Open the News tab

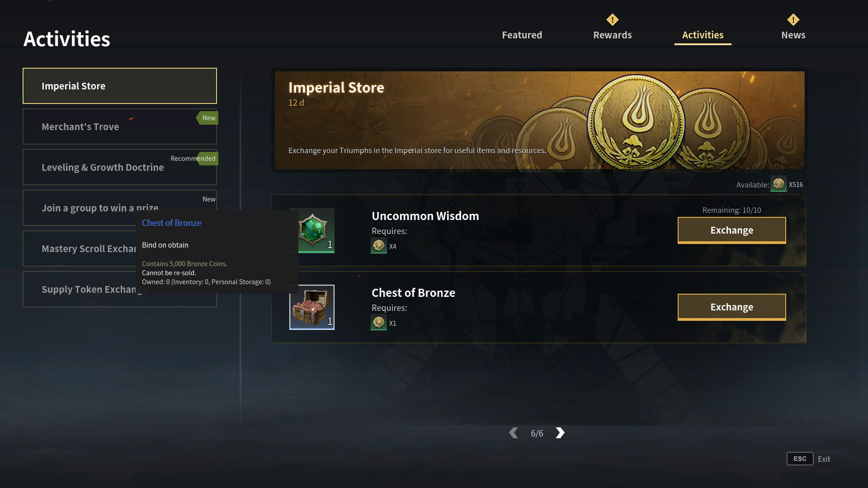pos(793,35)
